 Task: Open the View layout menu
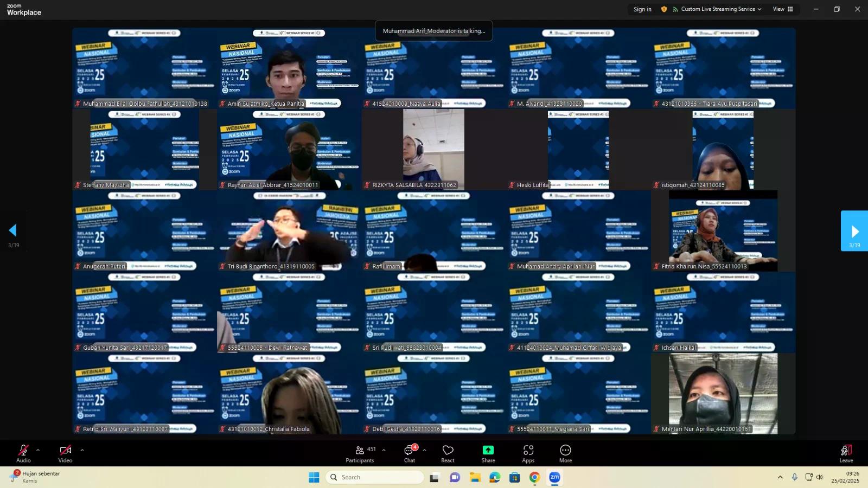pyautogui.click(x=782, y=9)
